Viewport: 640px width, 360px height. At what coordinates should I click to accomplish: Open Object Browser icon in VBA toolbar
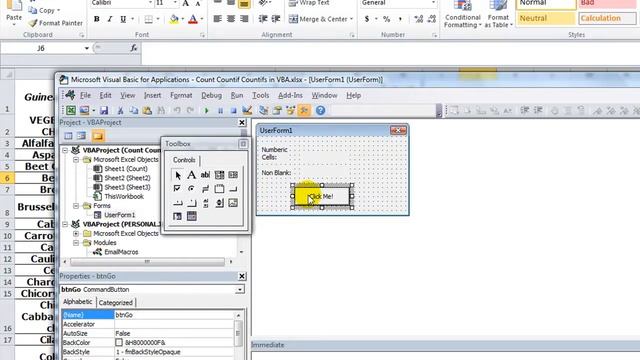pos(291,110)
